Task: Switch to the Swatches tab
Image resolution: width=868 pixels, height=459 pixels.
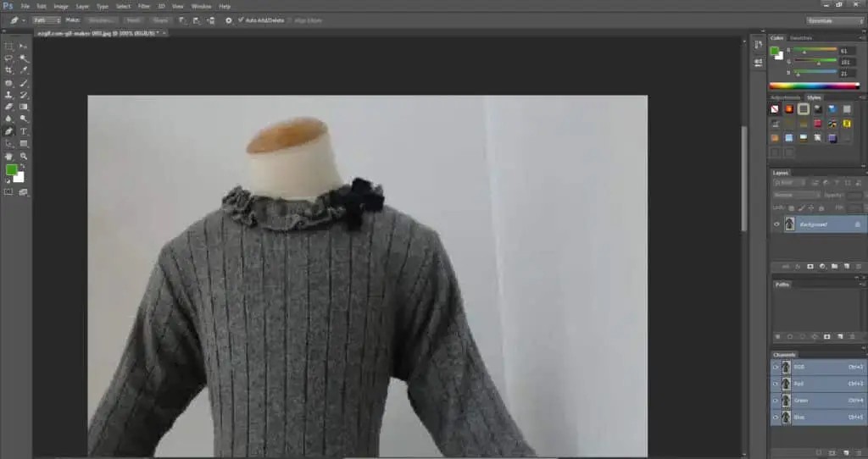Action: tap(801, 38)
